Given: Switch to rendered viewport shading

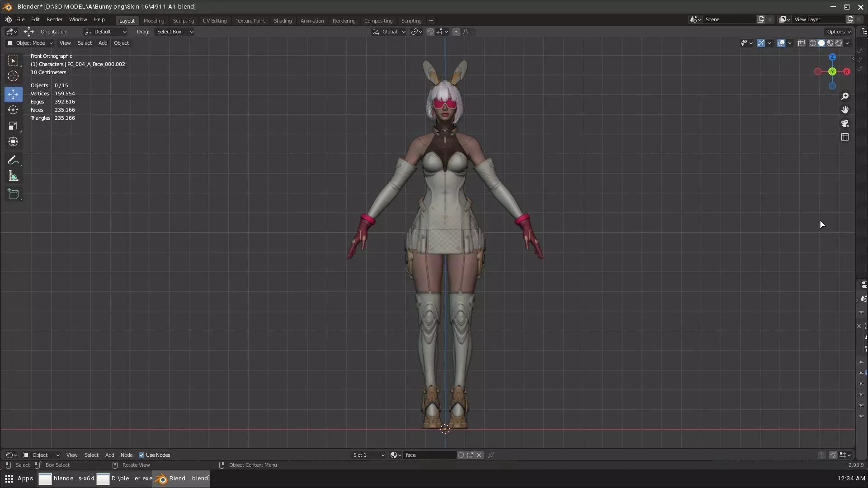Looking at the screenshot, I should click(x=839, y=43).
